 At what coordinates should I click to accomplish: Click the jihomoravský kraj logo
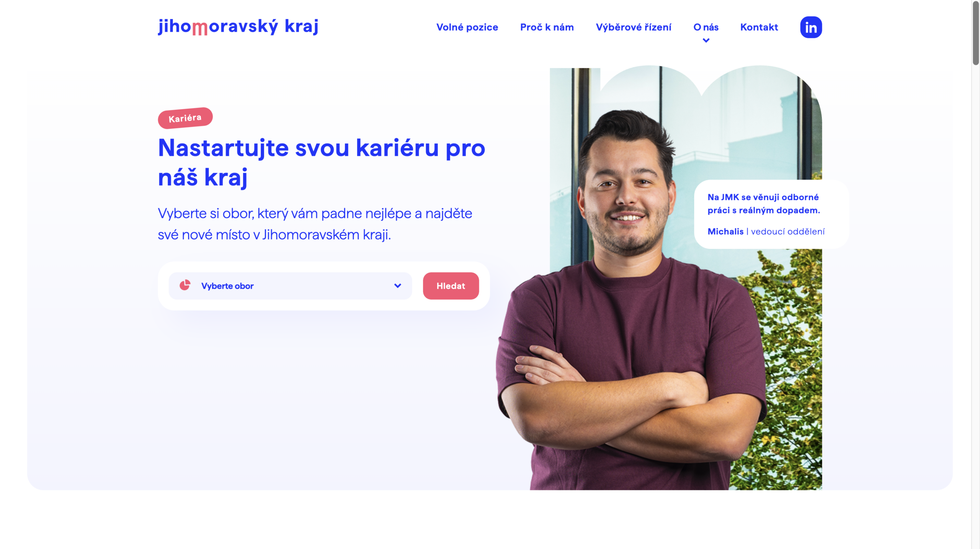tap(238, 26)
